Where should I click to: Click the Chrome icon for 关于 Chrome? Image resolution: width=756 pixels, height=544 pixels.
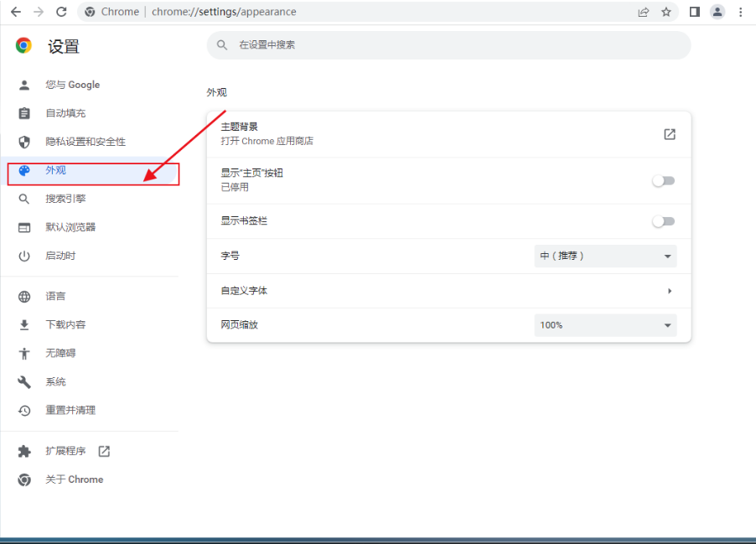tap(24, 479)
